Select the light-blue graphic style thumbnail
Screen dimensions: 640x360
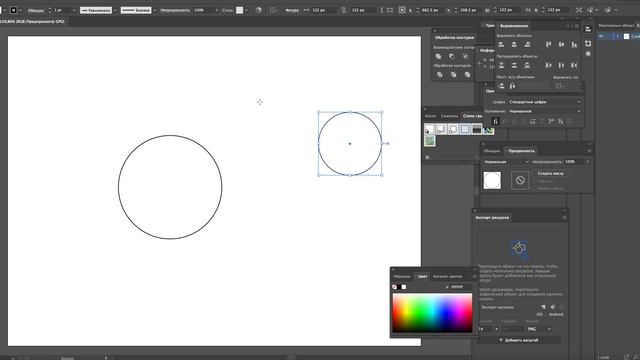465,129
